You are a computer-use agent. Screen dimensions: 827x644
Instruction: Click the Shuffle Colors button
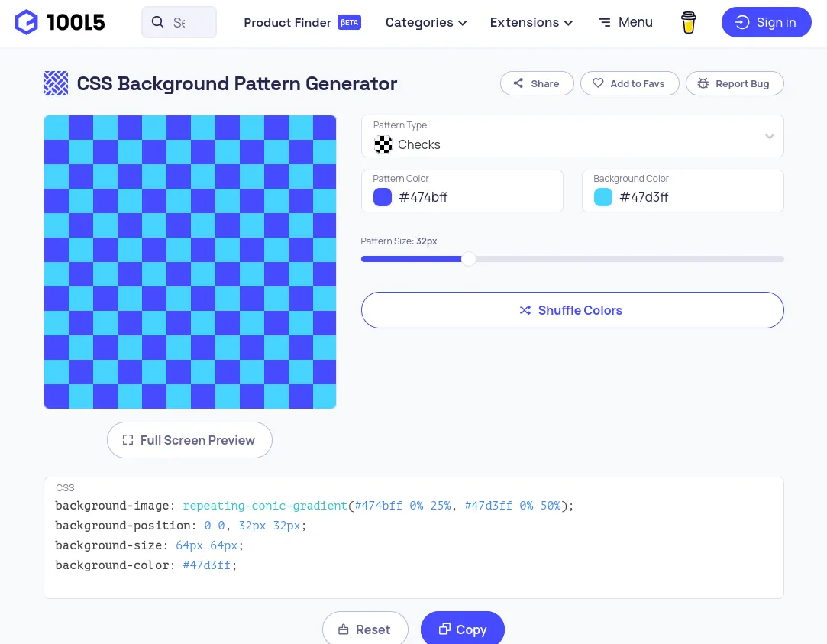pyautogui.click(x=572, y=310)
